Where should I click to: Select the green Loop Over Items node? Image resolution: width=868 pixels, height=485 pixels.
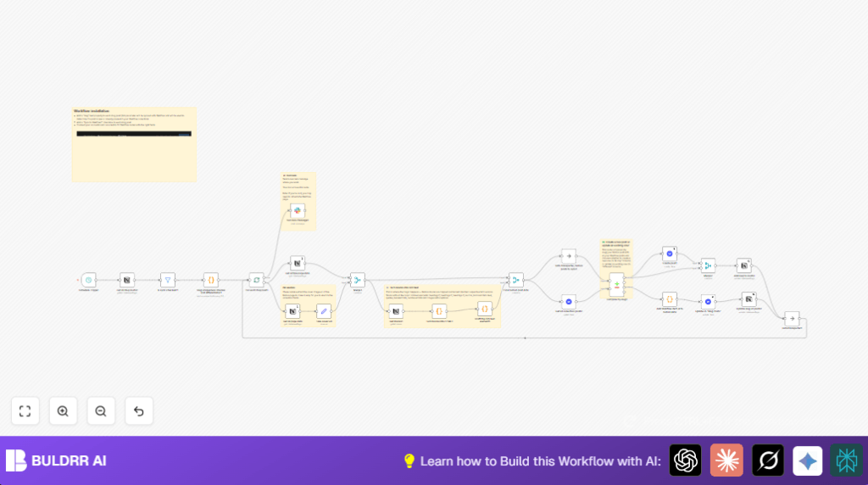click(257, 280)
